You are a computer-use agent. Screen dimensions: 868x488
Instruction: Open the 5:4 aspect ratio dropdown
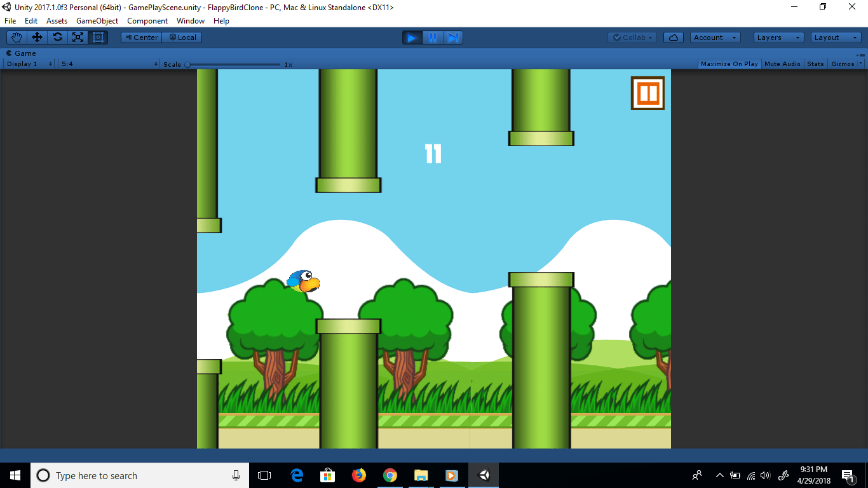109,64
